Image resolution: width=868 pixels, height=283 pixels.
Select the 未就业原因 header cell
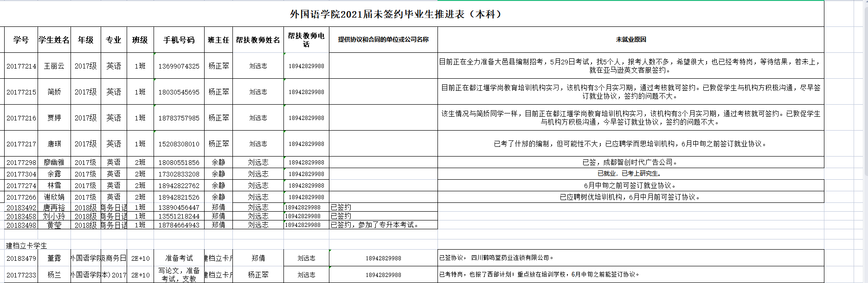(631, 40)
